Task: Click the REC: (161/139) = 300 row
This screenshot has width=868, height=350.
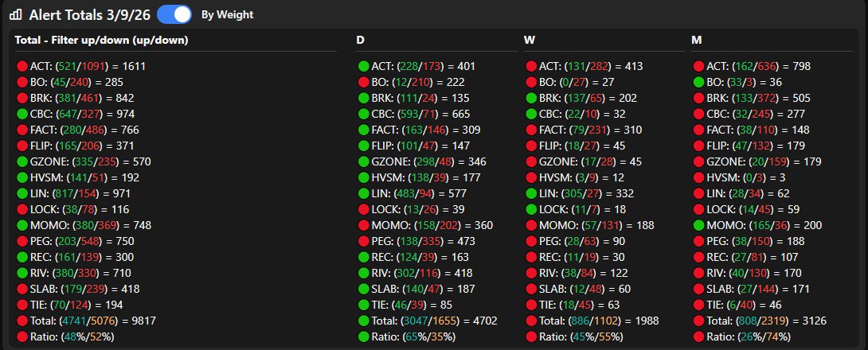Action: coord(76,258)
